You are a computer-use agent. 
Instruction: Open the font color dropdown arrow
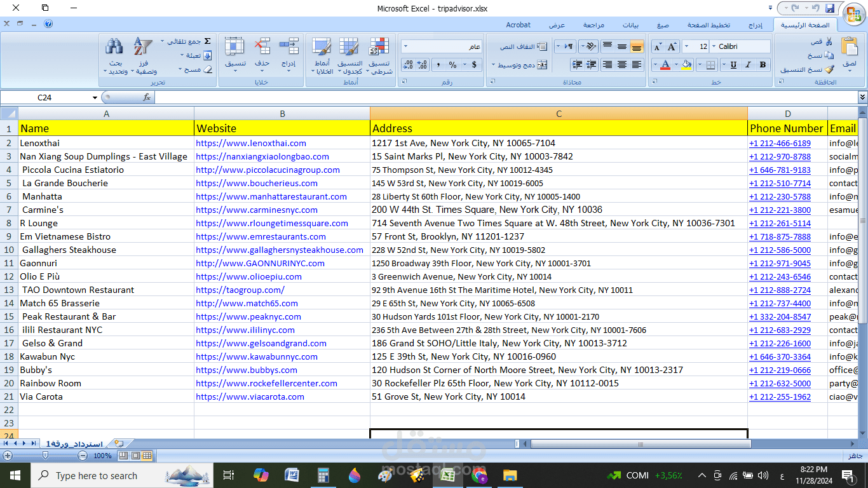(655, 65)
